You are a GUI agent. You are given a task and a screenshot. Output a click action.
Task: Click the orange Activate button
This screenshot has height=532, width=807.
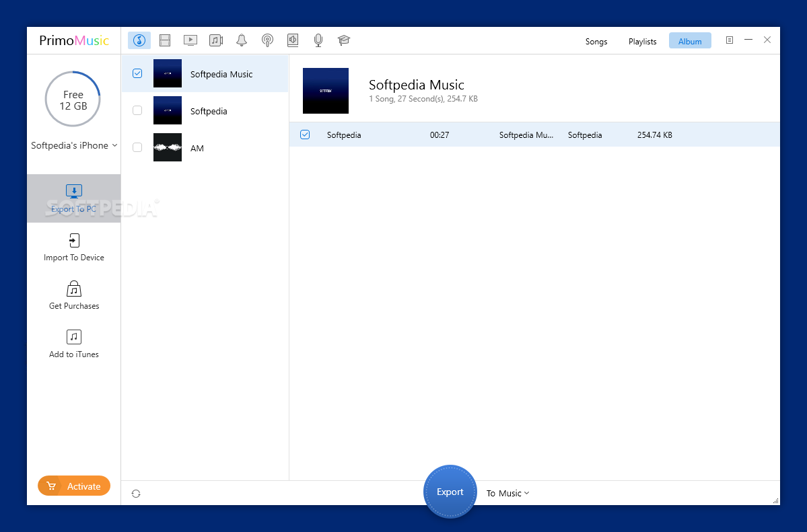click(x=73, y=486)
